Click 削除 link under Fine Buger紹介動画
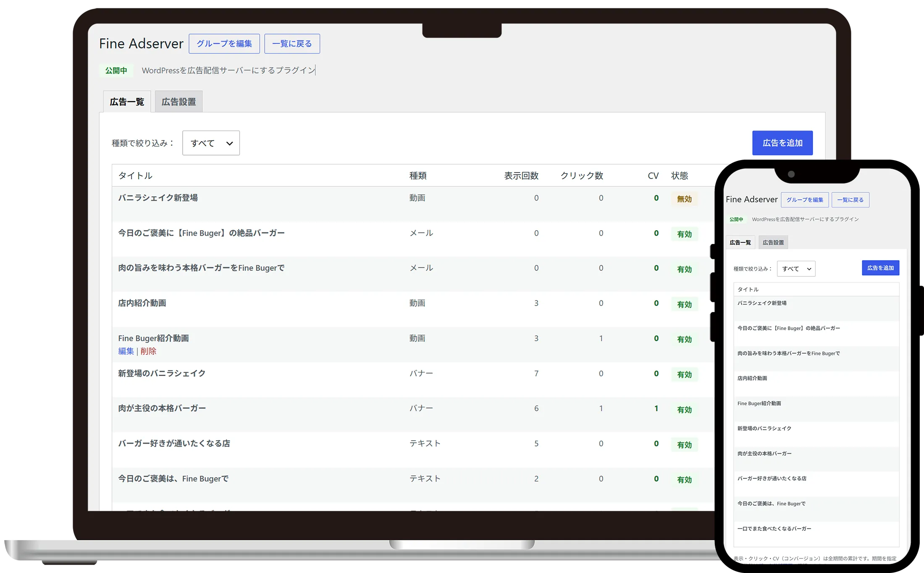Screen dimensions: 924x573 [148, 351]
